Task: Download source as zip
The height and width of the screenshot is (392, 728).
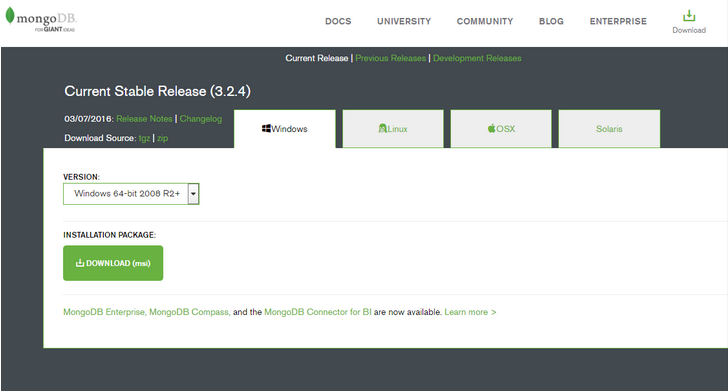Action: [x=162, y=138]
